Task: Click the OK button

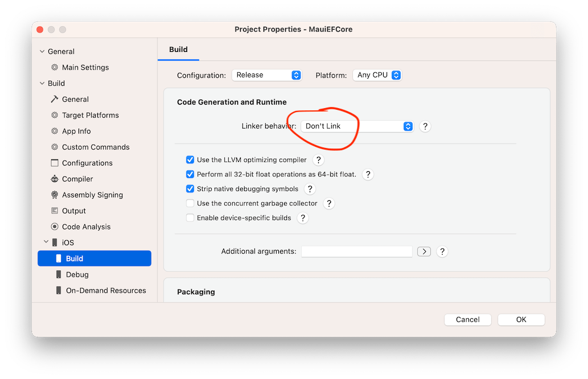Action: (520, 319)
